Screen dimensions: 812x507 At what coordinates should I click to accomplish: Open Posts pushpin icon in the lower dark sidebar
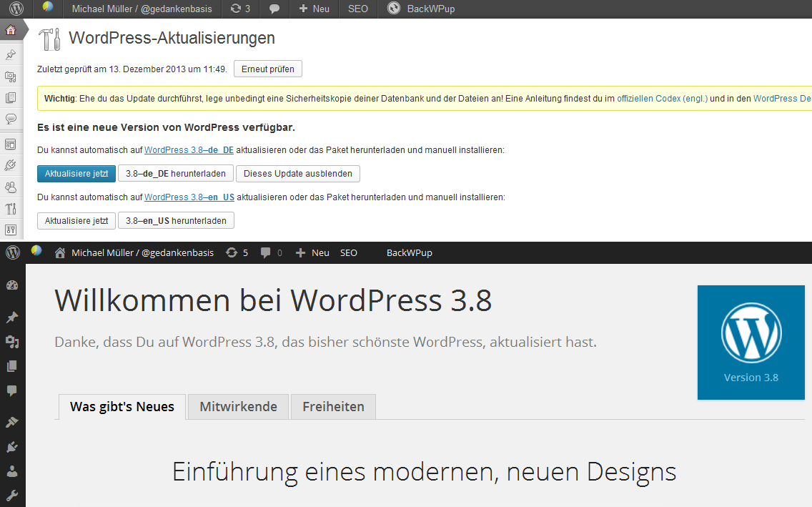(12, 317)
